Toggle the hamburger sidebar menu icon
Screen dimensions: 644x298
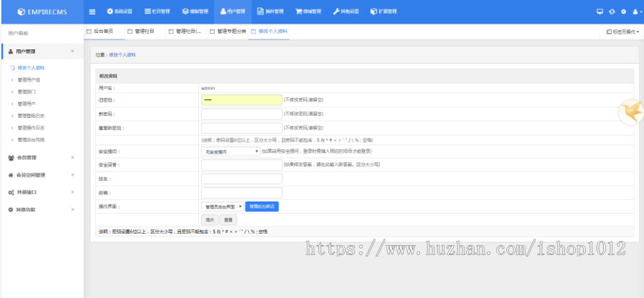(x=92, y=11)
